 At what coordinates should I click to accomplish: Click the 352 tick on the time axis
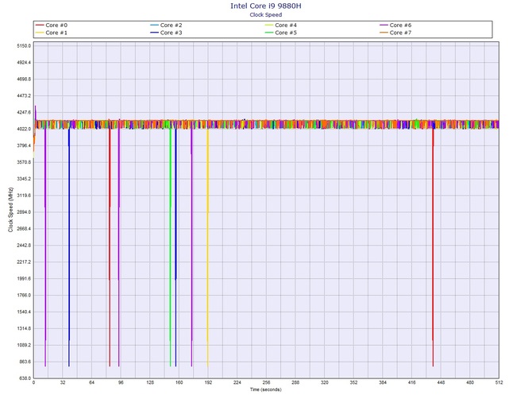(x=353, y=382)
